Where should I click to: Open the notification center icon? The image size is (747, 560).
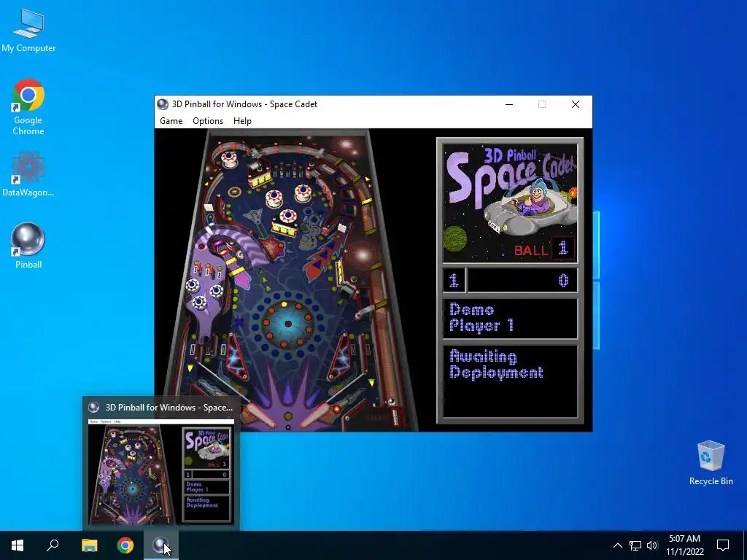tap(723, 545)
